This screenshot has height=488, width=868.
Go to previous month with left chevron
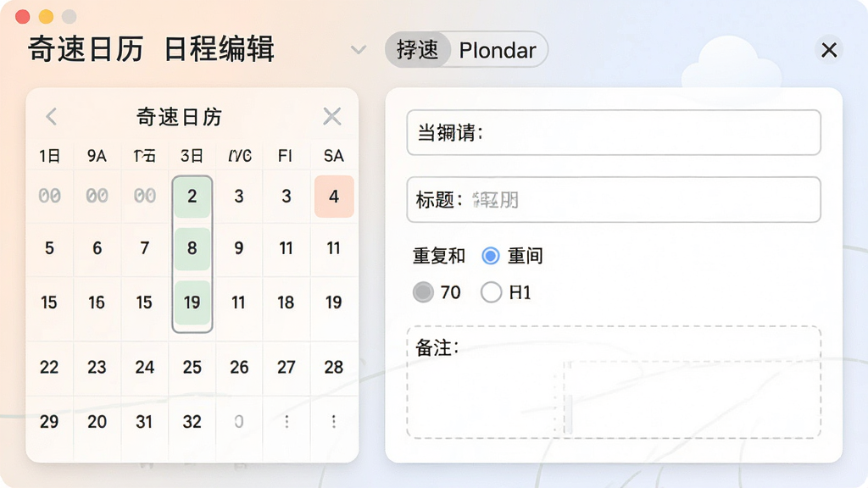pos(52,116)
